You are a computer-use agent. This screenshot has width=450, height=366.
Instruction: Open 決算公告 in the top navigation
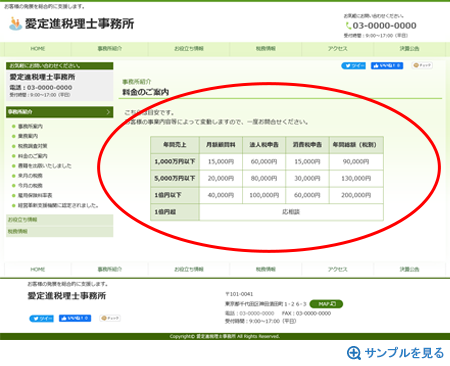point(409,49)
